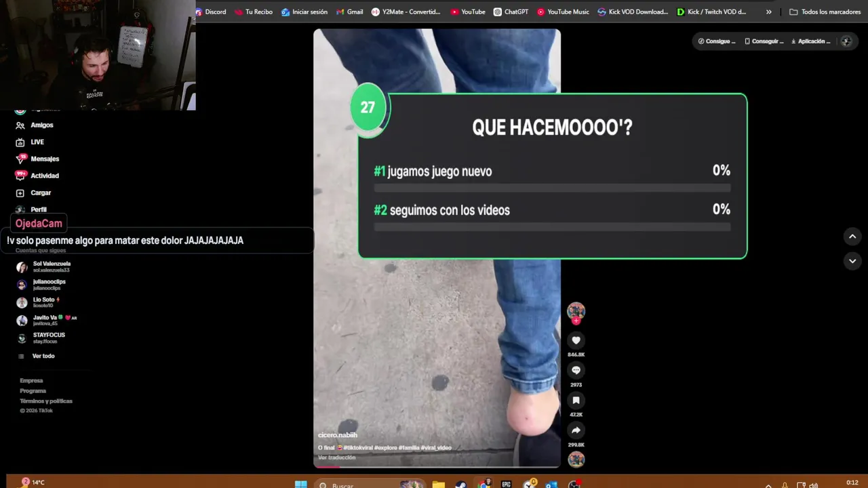Go to next video with down chevron
This screenshot has height=488, width=868.
coord(852,260)
